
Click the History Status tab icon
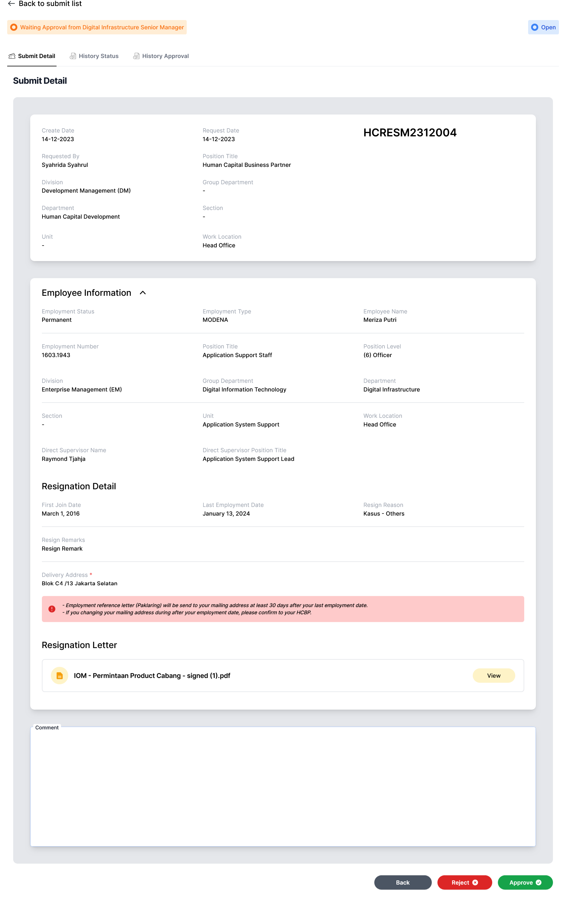pos(73,56)
